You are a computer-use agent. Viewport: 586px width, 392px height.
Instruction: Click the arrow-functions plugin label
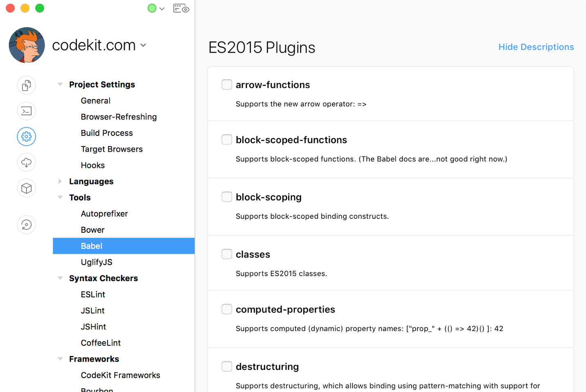(x=273, y=85)
